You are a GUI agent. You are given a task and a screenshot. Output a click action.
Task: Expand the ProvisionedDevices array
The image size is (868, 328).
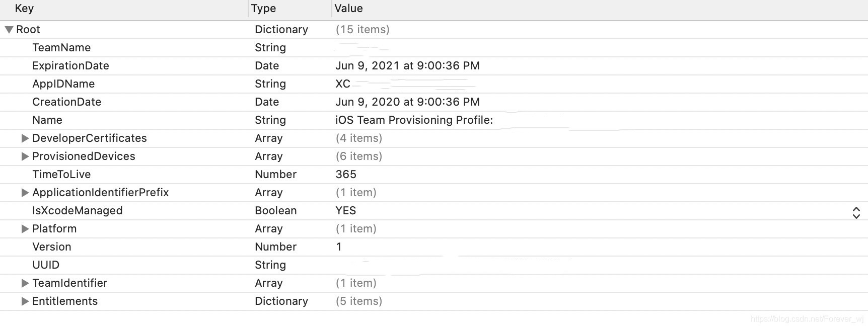point(25,156)
